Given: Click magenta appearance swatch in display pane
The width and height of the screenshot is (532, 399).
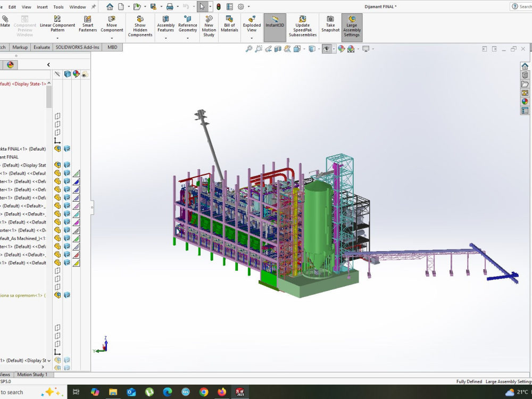Looking at the screenshot, I should [x=76, y=222].
